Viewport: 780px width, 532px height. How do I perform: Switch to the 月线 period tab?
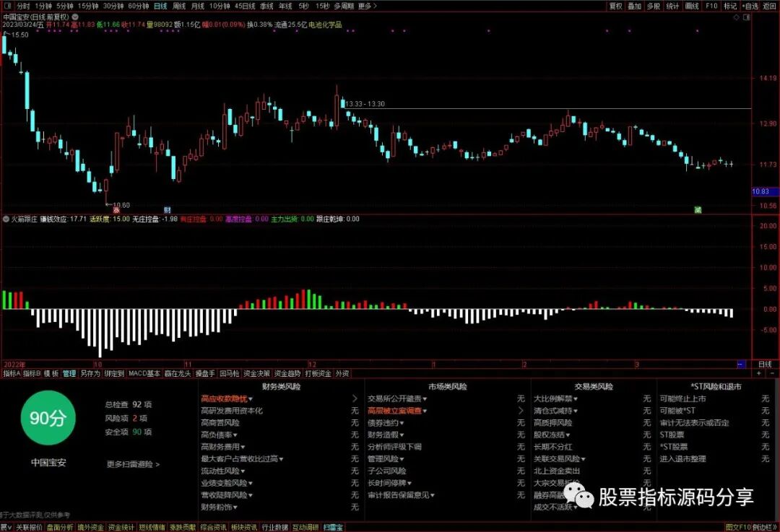click(197, 6)
